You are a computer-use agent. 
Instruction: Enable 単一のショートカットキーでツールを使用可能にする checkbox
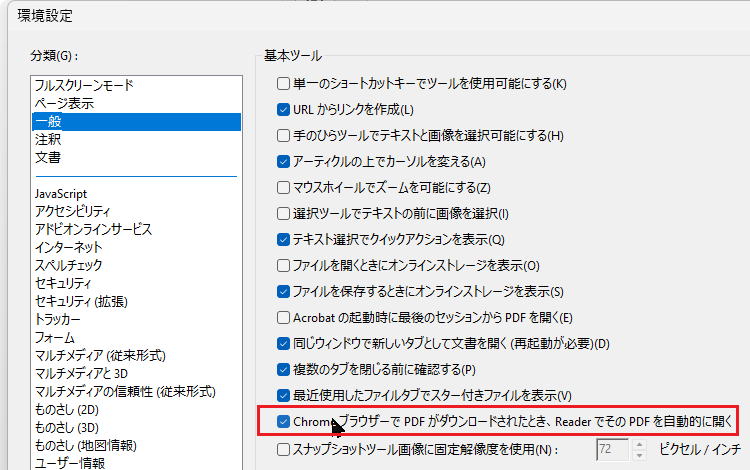[x=284, y=83]
